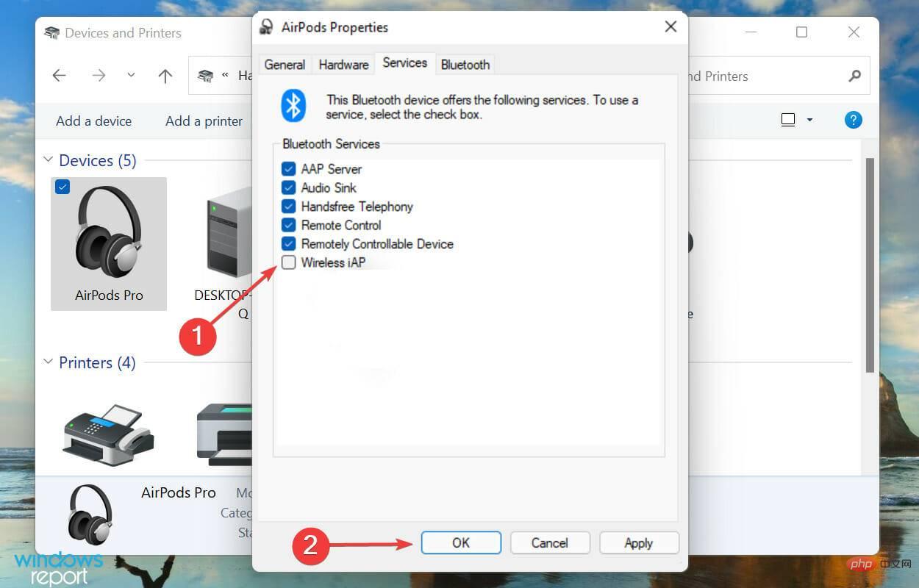This screenshot has width=919, height=588.
Task: Click the Apply button
Action: pyautogui.click(x=639, y=543)
